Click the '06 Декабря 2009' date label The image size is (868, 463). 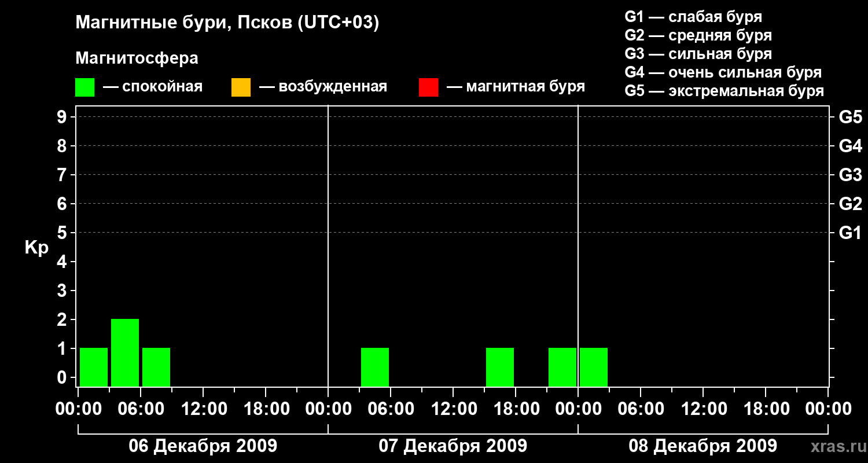point(203,446)
